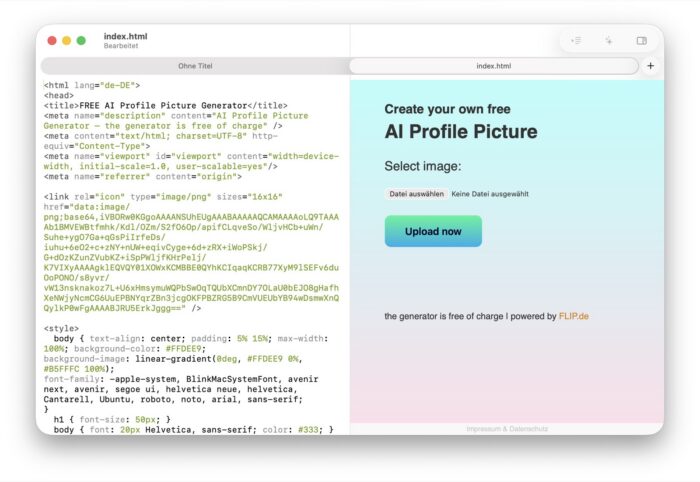
Task: Place cursor in the title tag line
Action: point(166,105)
